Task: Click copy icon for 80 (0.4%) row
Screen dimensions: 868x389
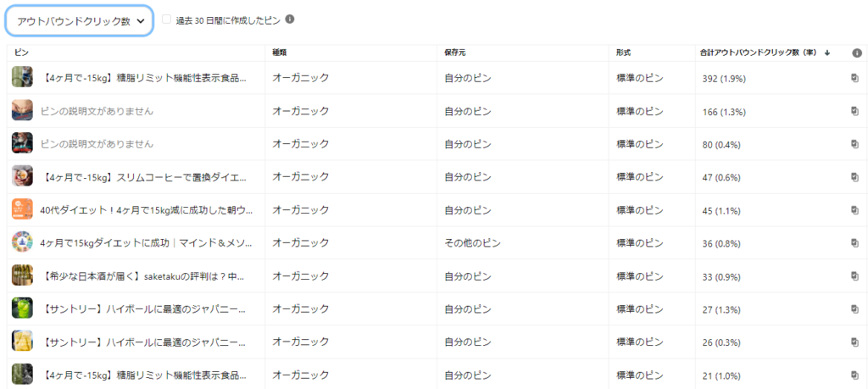Action: (x=854, y=144)
